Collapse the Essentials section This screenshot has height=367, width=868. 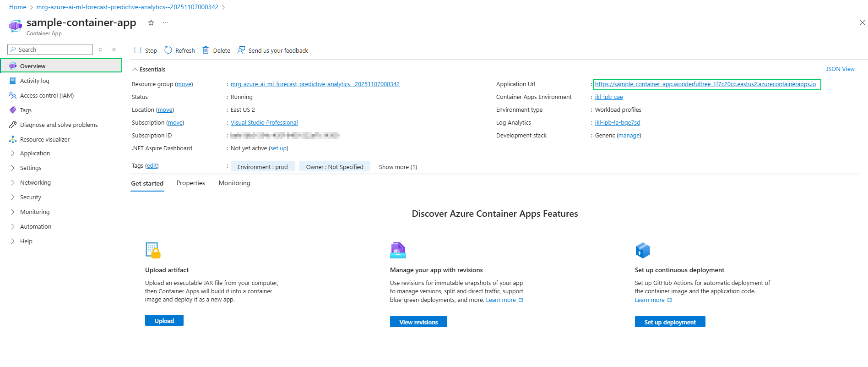pyautogui.click(x=135, y=70)
